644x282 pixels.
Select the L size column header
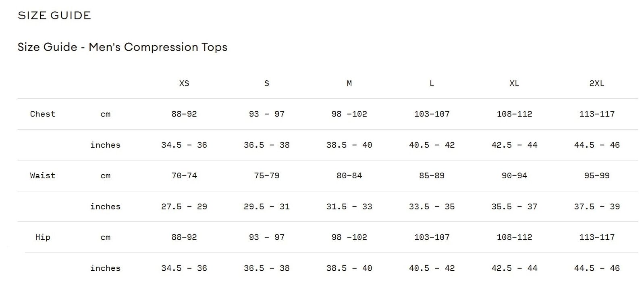(432, 84)
